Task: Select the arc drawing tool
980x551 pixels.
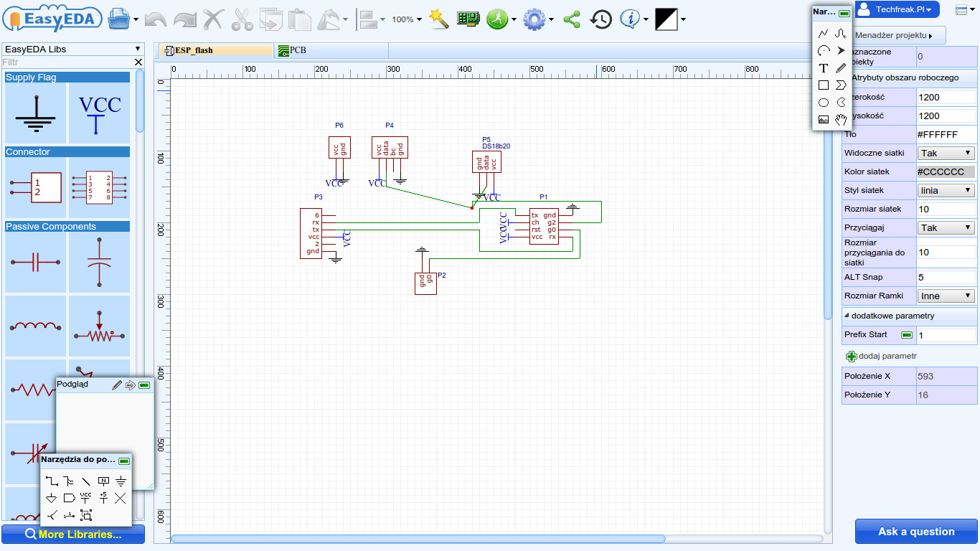Action: (x=824, y=51)
